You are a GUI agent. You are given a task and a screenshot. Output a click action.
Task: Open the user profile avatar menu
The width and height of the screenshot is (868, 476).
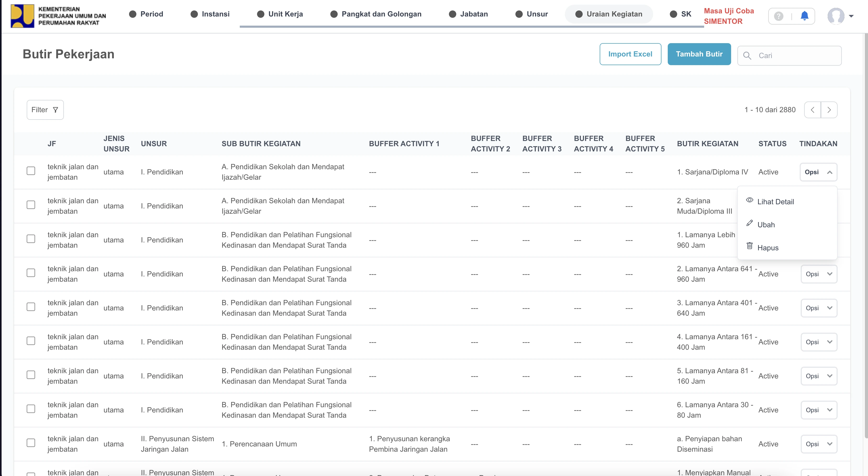pyautogui.click(x=836, y=16)
